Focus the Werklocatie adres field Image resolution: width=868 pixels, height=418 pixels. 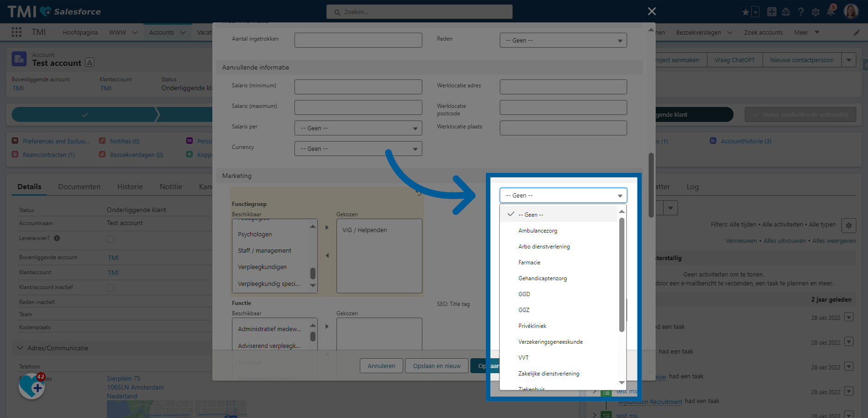tap(563, 87)
